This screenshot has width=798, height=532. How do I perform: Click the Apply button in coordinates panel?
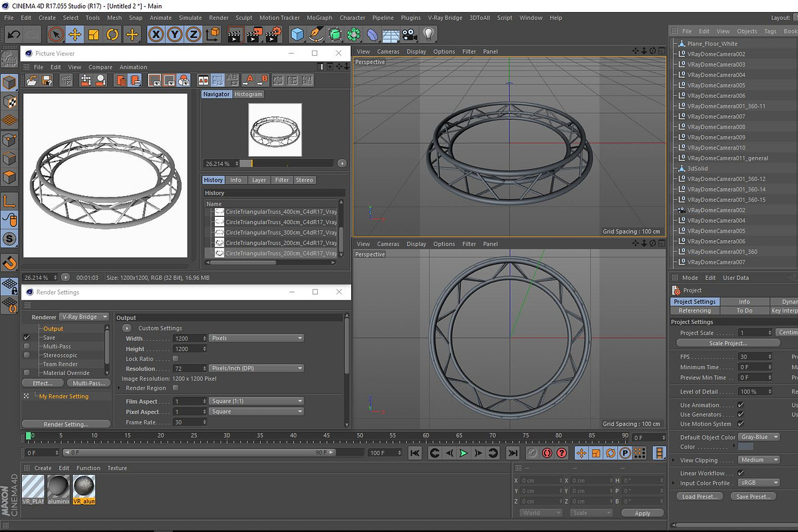pos(642,513)
